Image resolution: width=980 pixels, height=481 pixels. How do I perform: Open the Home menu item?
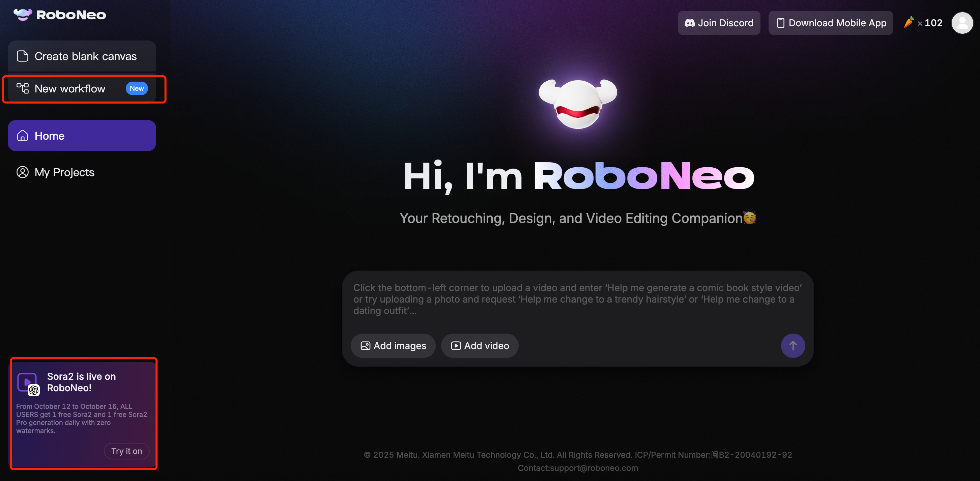[x=82, y=136]
